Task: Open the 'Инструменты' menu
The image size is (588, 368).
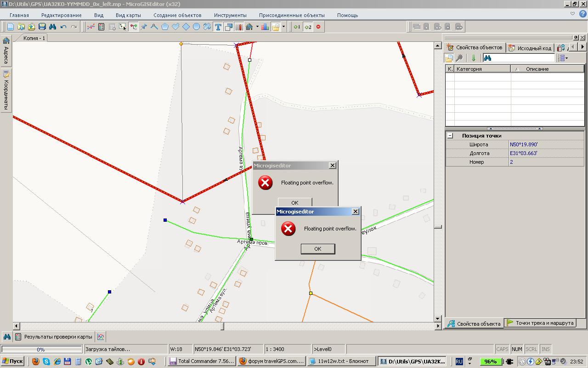Action: pos(230,15)
